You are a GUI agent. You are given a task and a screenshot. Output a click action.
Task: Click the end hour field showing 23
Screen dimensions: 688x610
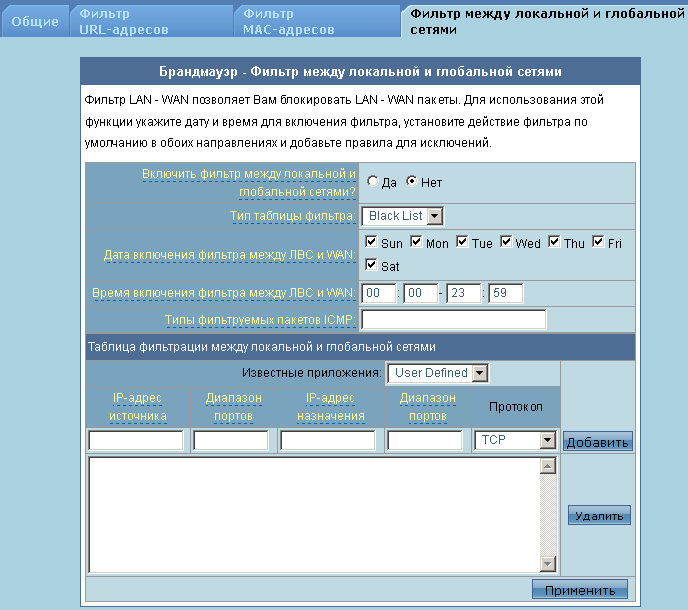[463, 293]
